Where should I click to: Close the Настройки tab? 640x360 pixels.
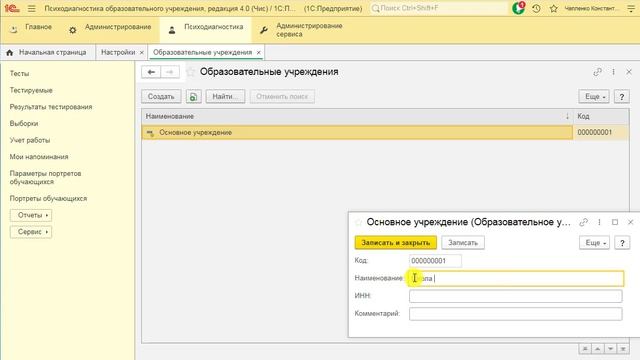click(x=142, y=53)
